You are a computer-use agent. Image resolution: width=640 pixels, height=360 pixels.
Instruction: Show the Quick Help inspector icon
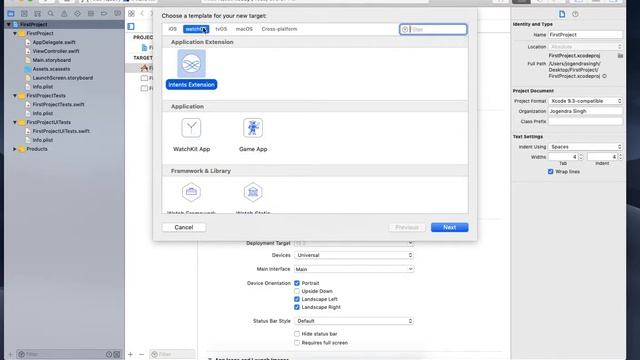575,14
